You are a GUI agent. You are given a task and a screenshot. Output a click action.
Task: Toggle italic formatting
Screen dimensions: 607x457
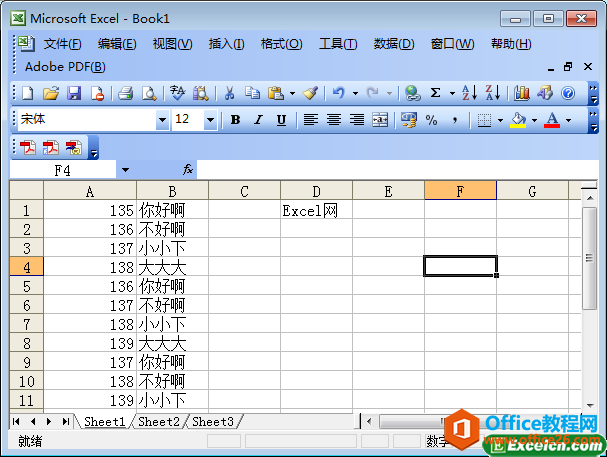click(258, 120)
